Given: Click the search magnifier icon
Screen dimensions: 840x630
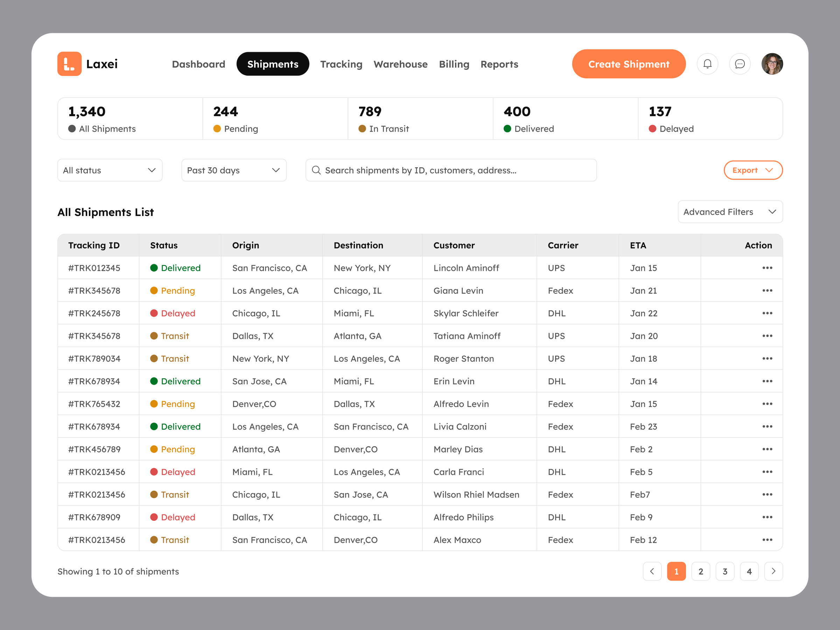Looking at the screenshot, I should (316, 170).
